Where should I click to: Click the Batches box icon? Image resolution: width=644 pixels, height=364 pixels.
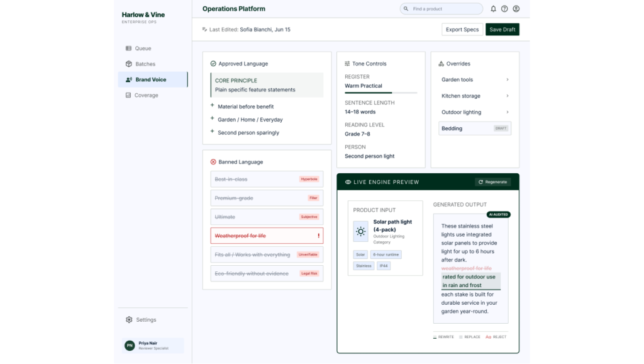(128, 64)
